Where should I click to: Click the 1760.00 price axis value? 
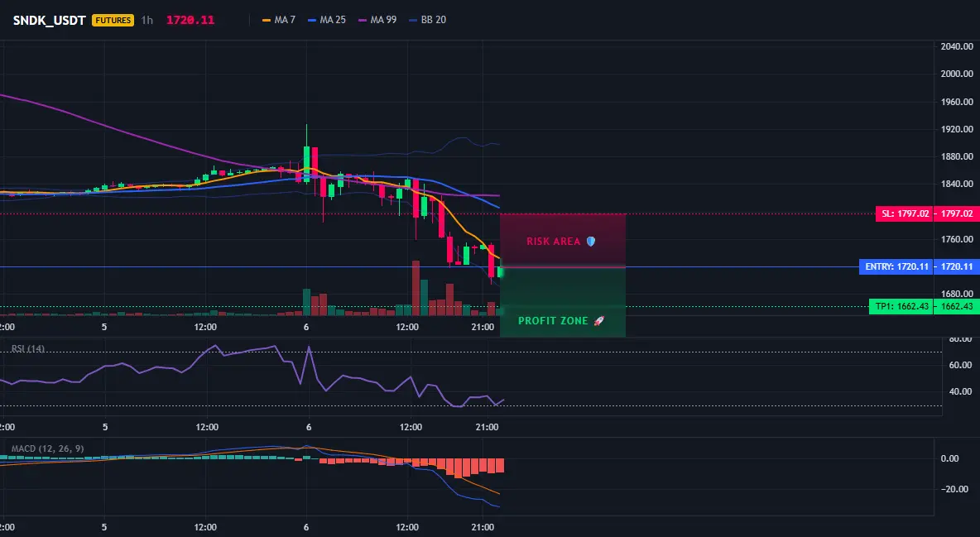[x=957, y=239]
